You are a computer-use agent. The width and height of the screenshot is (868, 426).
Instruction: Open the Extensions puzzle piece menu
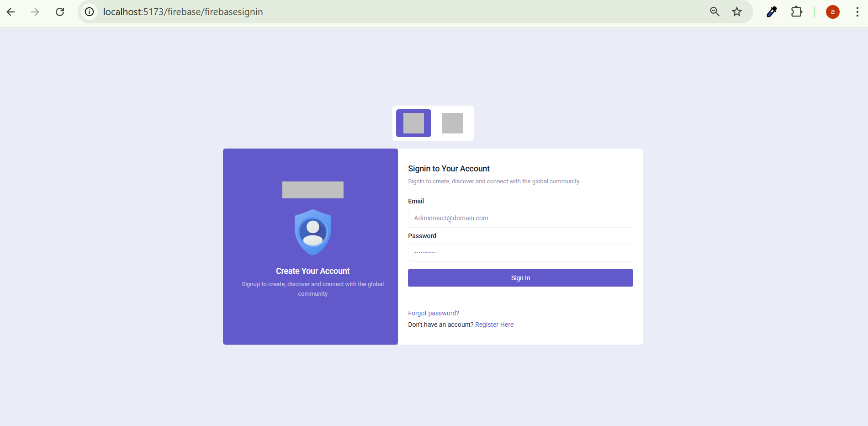coord(797,12)
